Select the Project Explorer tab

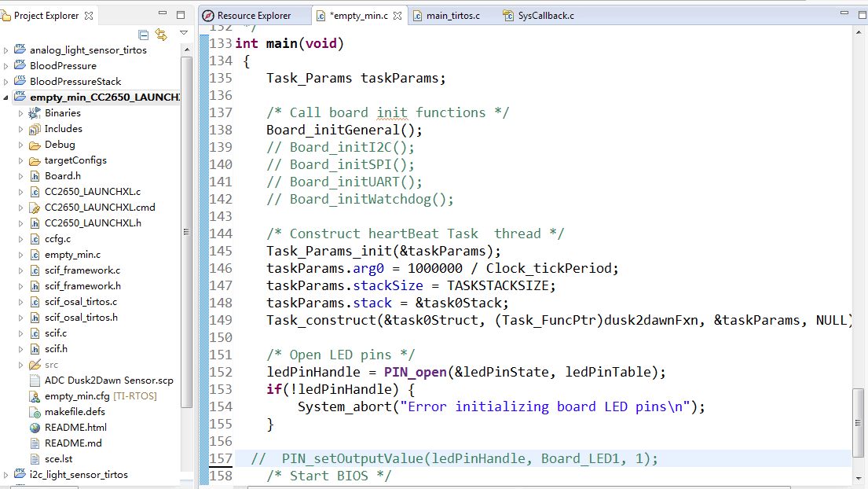pos(46,16)
